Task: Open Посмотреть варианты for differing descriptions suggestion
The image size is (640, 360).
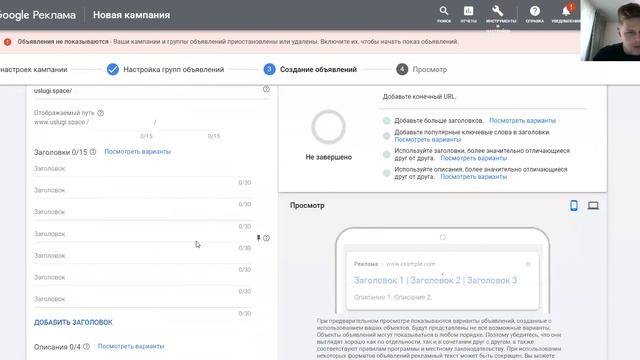Action: [x=473, y=177]
